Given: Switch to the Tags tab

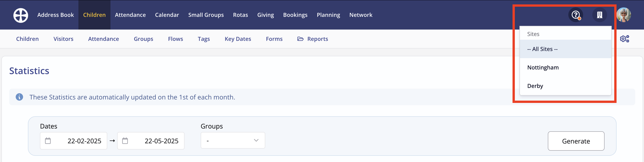Looking at the screenshot, I should 204,39.
